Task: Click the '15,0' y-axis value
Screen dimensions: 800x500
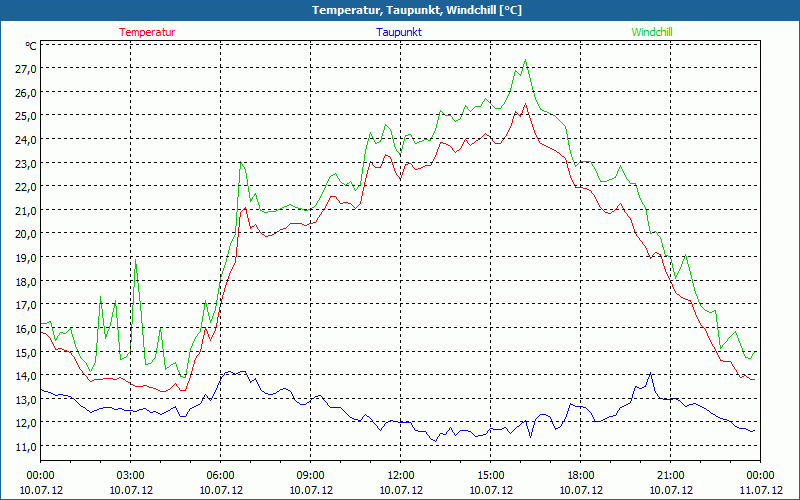Action: pos(26,352)
